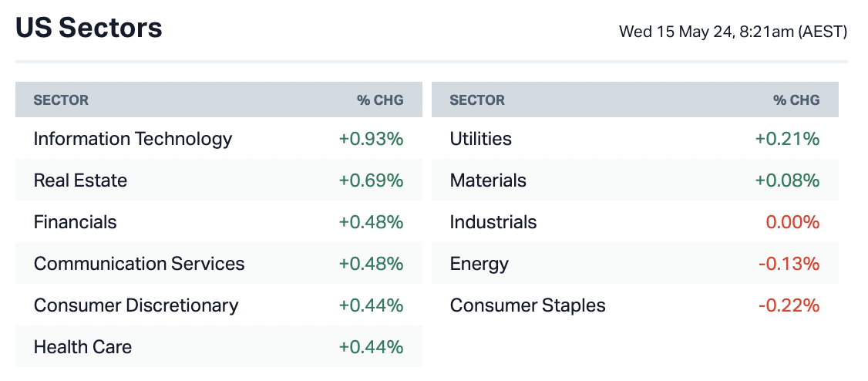Image resolution: width=868 pixels, height=381 pixels.
Task: Click the Wed 15 May timestamp
Action: click(x=732, y=32)
